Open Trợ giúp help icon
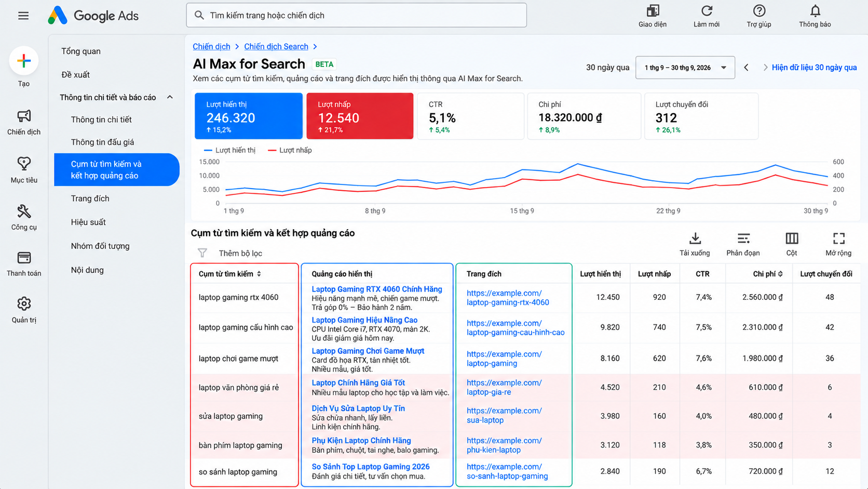Screen dimensions: 868x489 (759, 11)
